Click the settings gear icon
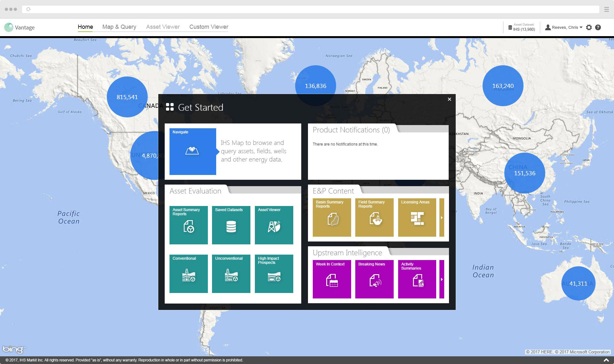 coord(589,28)
